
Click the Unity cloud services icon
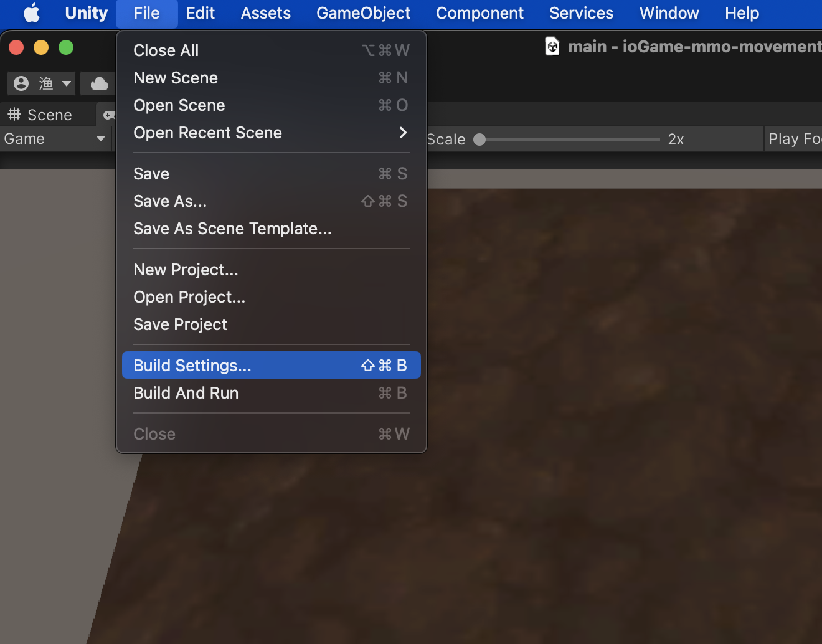[x=99, y=83]
